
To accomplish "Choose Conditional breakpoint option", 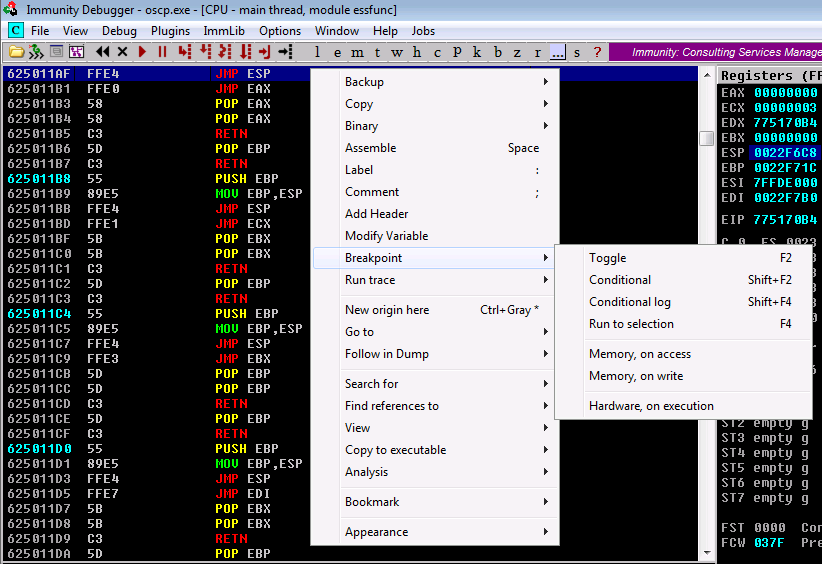I will click(684, 280).
